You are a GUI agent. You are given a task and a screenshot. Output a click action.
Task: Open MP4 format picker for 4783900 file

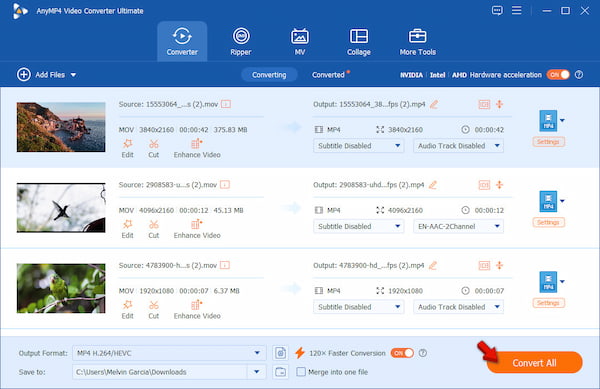click(552, 282)
